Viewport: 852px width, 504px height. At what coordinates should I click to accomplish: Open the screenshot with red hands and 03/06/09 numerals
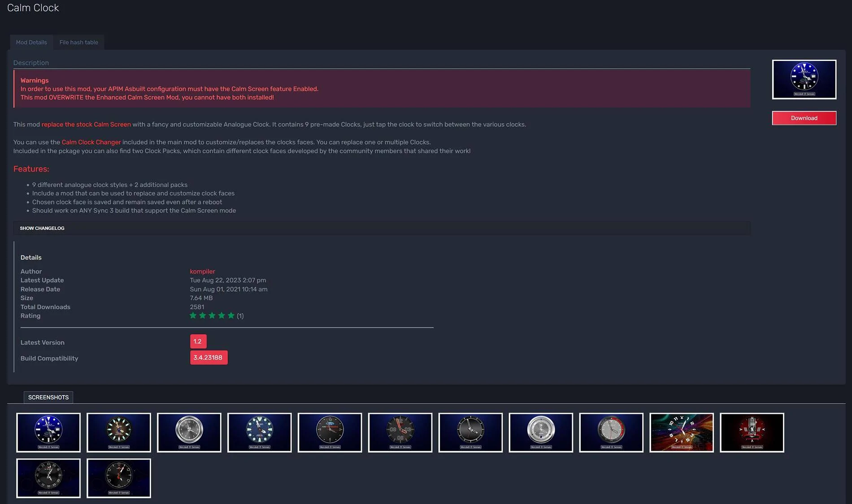point(400,432)
